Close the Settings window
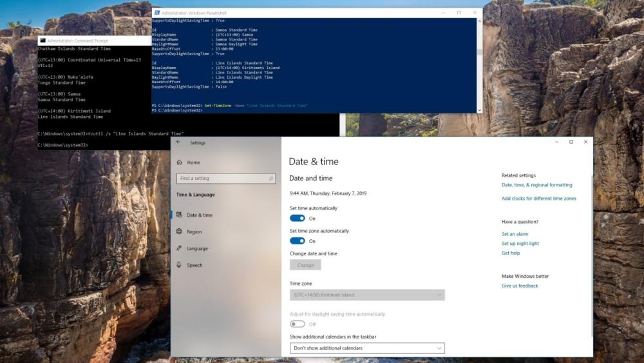 (585, 142)
